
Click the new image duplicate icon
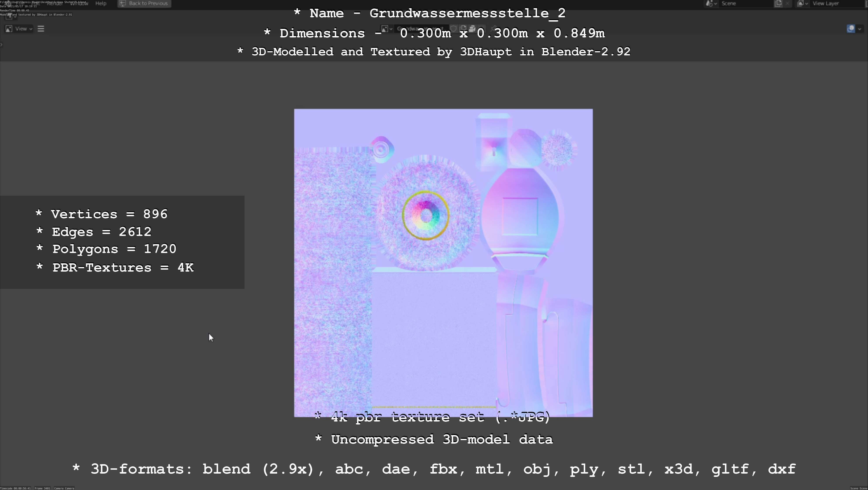463,29
